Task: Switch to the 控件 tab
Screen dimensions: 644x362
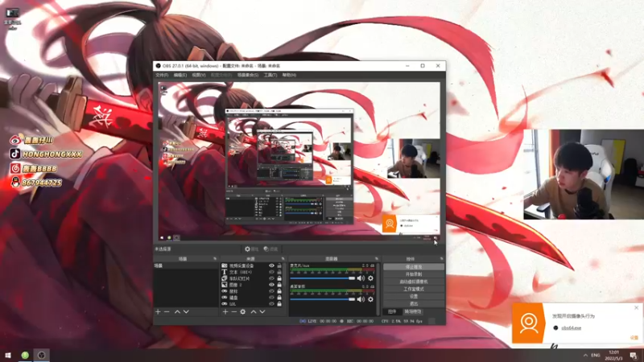Action: tap(392, 312)
